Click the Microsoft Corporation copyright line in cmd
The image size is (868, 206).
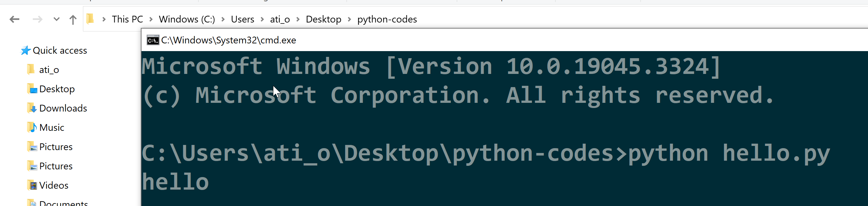tap(458, 95)
